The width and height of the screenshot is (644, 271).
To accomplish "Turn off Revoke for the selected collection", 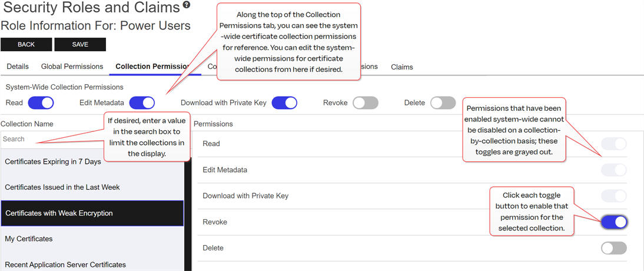I will pyautogui.click(x=614, y=222).
